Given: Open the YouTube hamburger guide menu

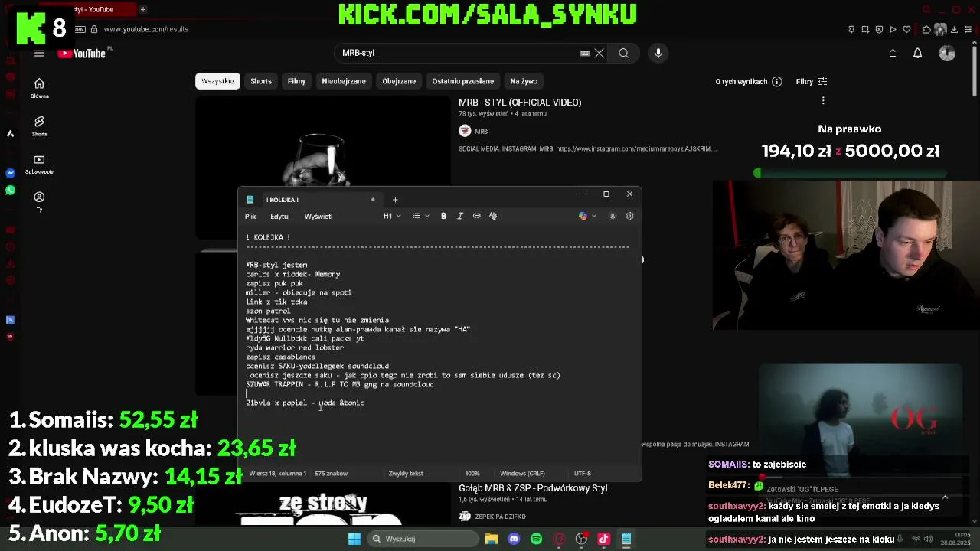Looking at the screenshot, I should coord(39,54).
